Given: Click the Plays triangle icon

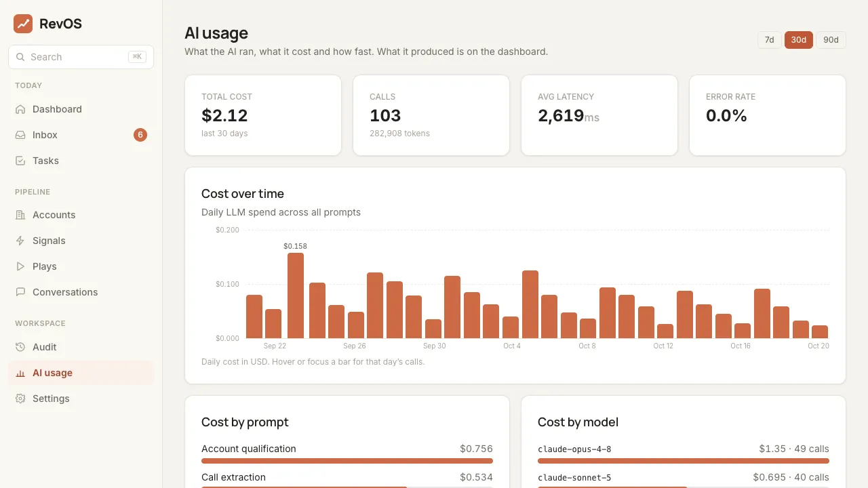Looking at the screenshot, I should pyautogui.click(x=20, y=266).
